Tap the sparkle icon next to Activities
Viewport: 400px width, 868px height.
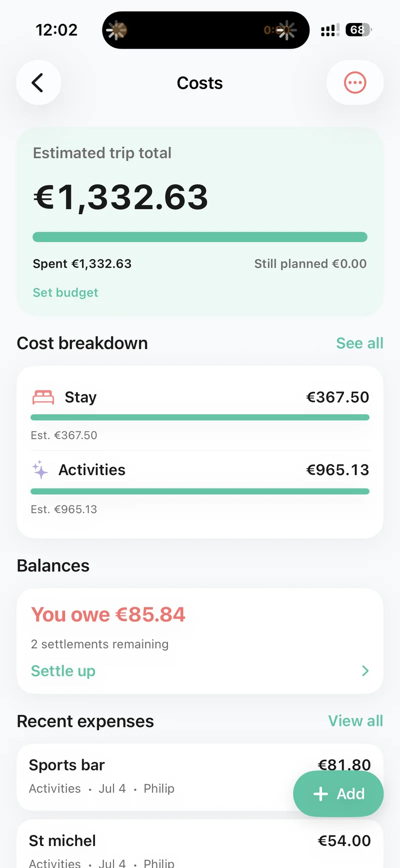(x=40, y=470)
